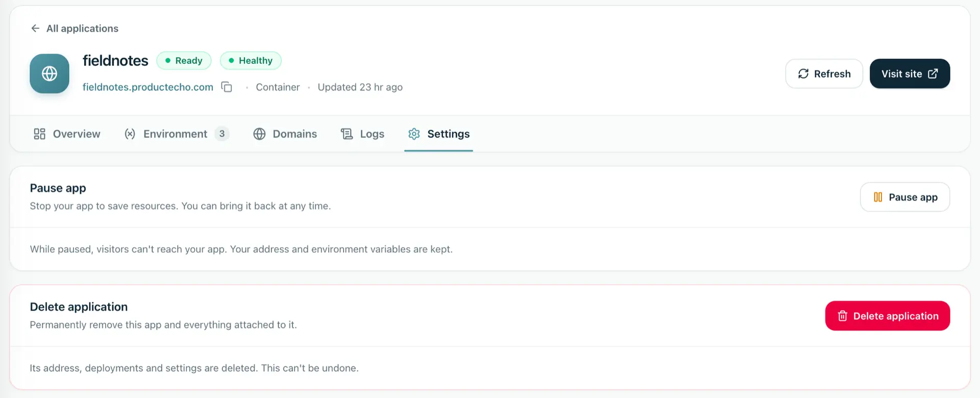Select the Settings tab

[438, 134]
